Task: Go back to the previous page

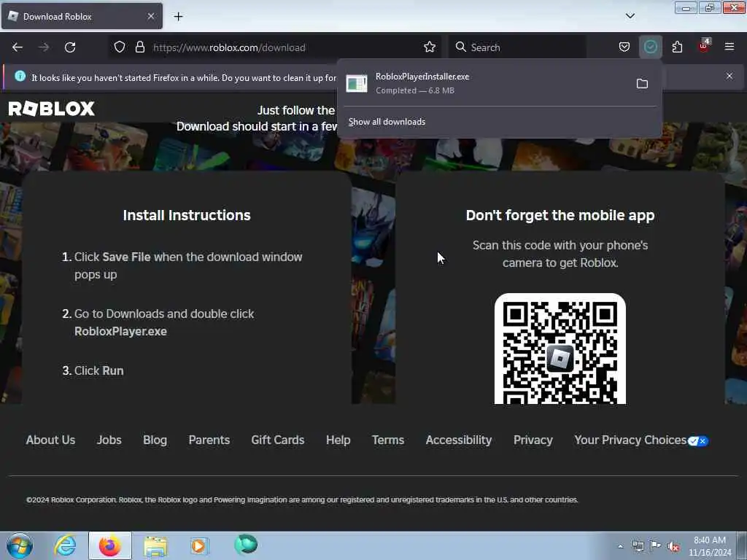Action: (18, 47)
